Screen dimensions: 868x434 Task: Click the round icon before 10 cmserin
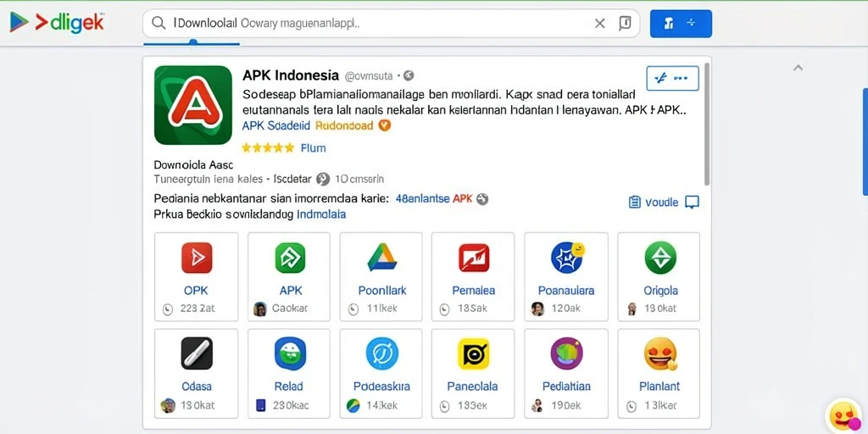pos(323,180)
